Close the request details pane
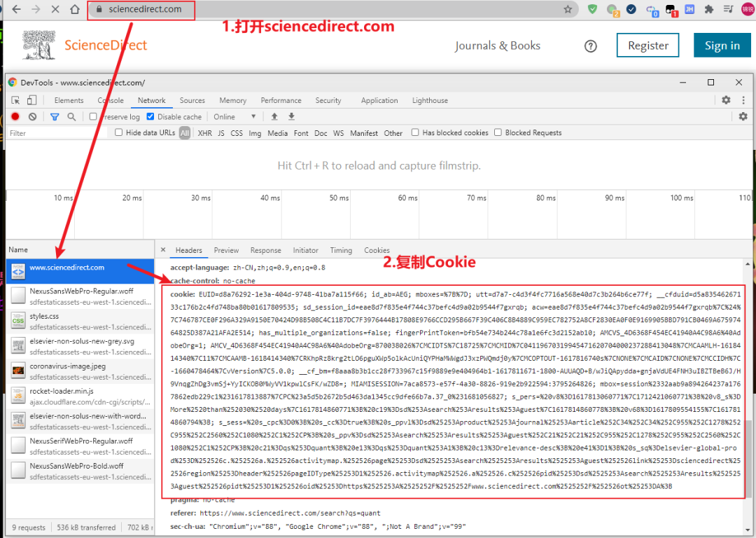 163,249
